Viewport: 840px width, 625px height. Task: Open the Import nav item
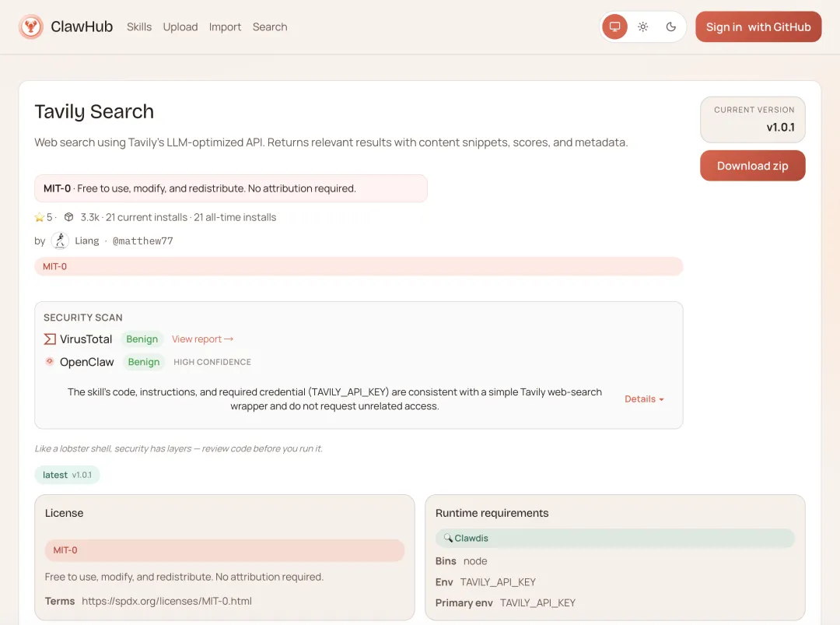click(225, 26)
